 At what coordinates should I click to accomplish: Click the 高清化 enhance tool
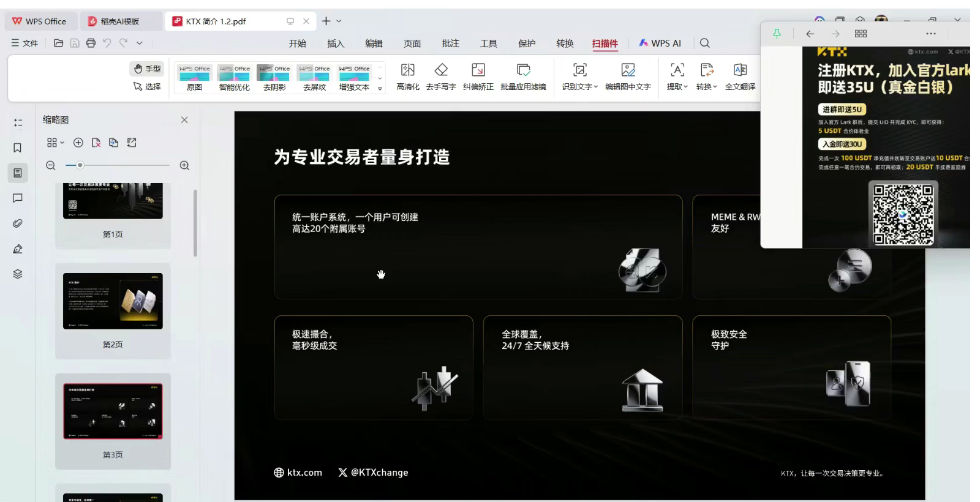coord(408,77)
